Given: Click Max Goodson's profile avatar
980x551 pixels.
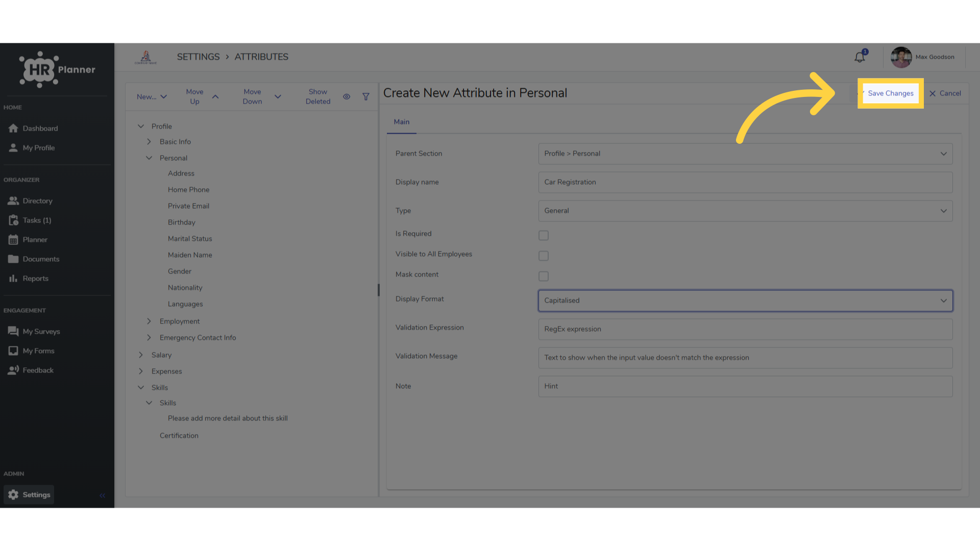Looking at the screenshot, I should click(901, 57).
